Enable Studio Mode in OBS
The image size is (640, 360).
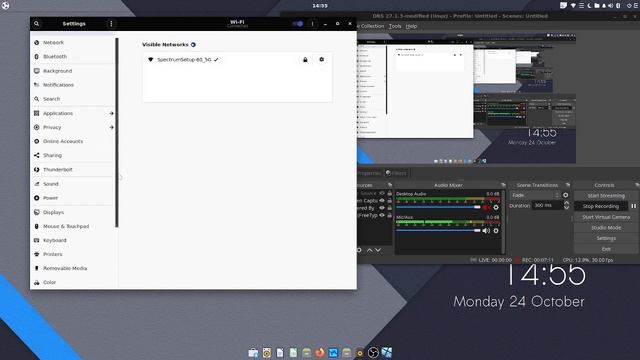[606, 228]
